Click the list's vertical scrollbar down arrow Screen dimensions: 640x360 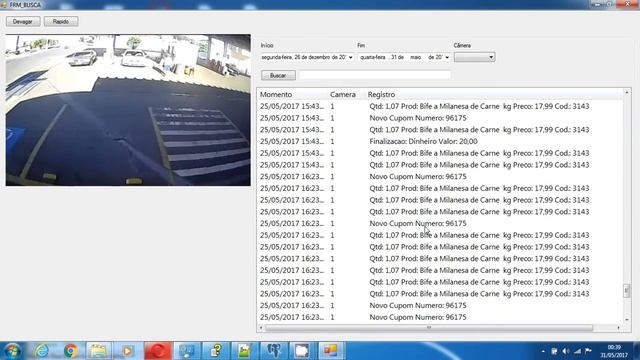point(627,320)
